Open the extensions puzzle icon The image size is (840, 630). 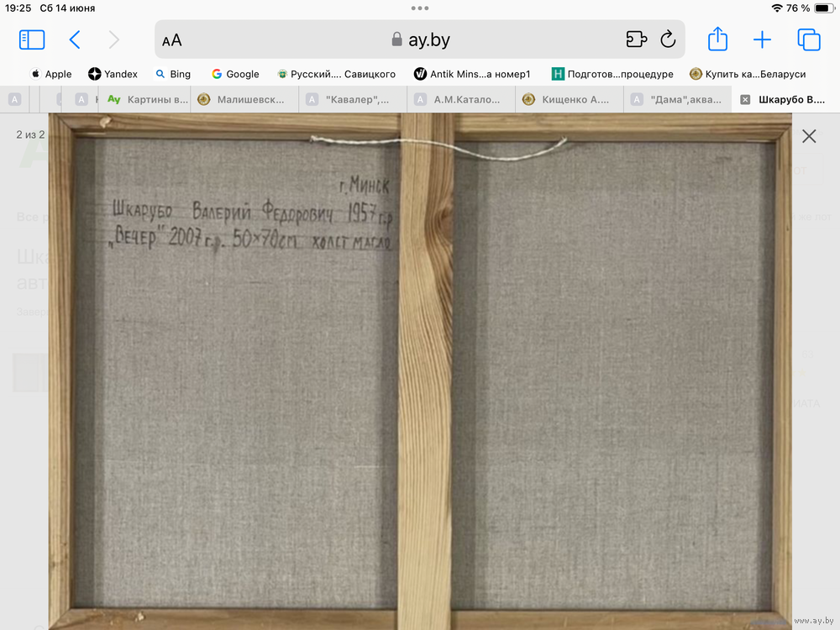tap(636, 39)
